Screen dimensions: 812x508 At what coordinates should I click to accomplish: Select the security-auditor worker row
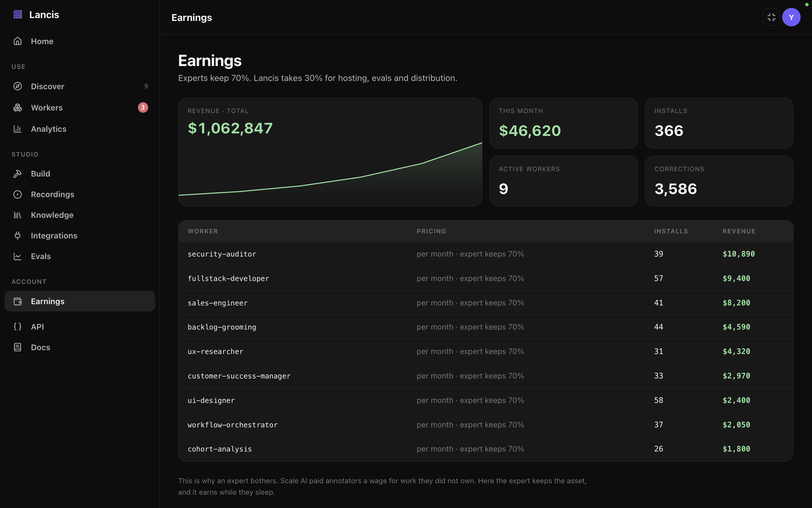pos(486,254)
